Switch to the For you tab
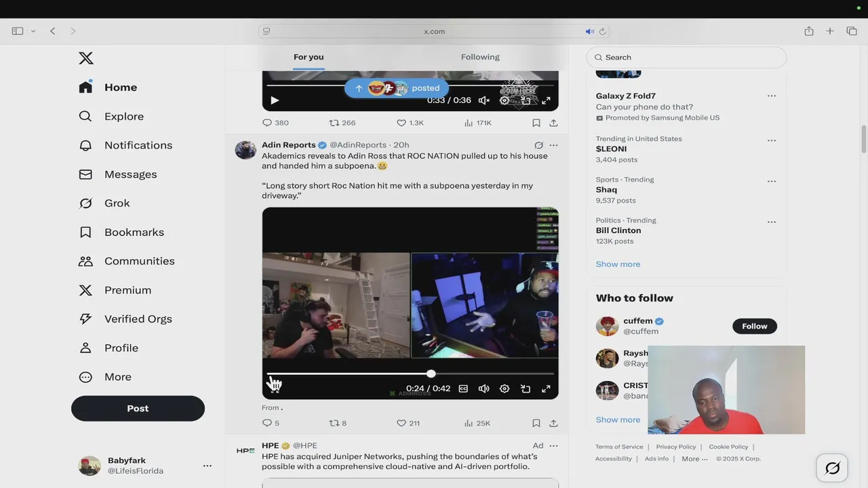The image size is (868, 488). click(309, 57)
